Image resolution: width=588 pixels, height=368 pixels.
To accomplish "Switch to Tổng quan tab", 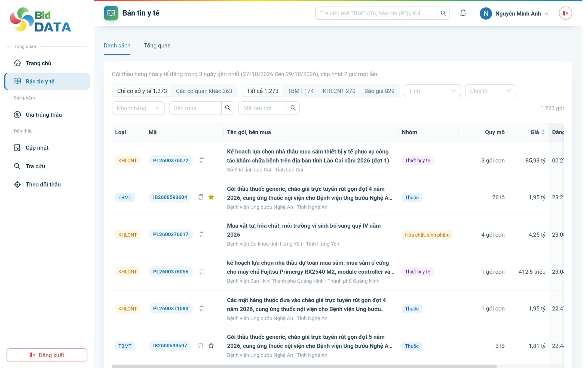I will pos(157,46).
